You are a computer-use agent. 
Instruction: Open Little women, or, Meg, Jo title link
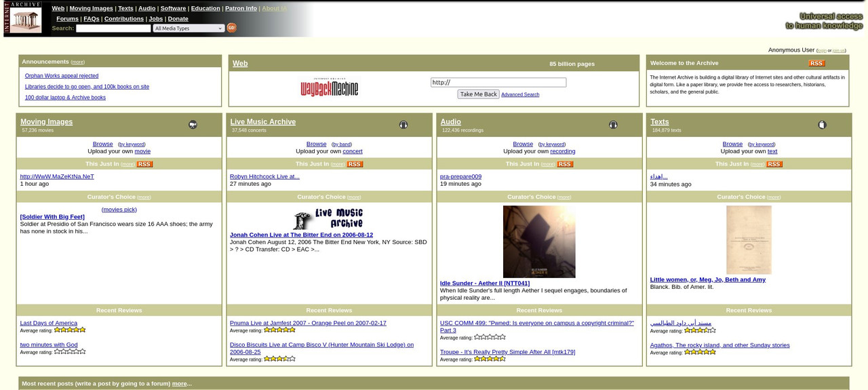point(708,279)
